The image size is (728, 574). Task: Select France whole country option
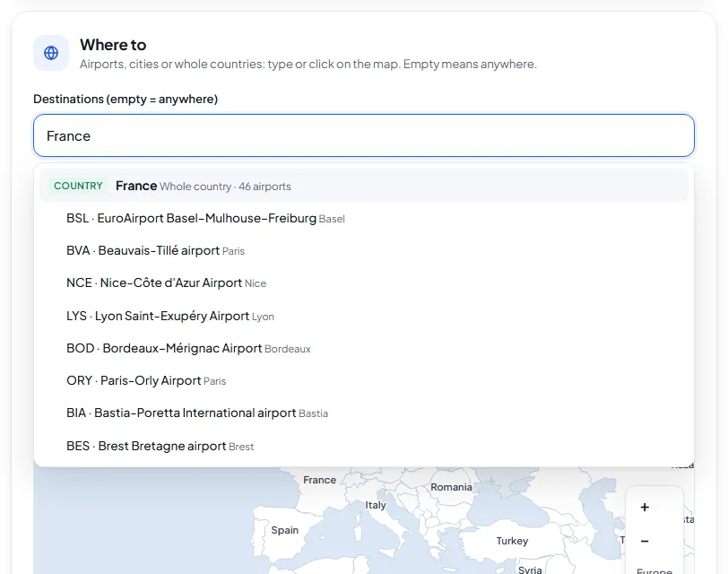(x=364, y=186)
